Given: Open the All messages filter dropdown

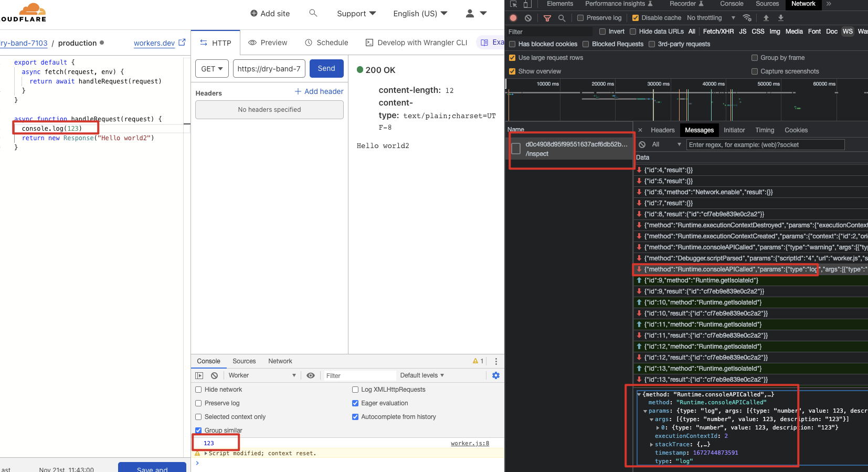Looking at the screenshot, I should (x=666, y=144).
